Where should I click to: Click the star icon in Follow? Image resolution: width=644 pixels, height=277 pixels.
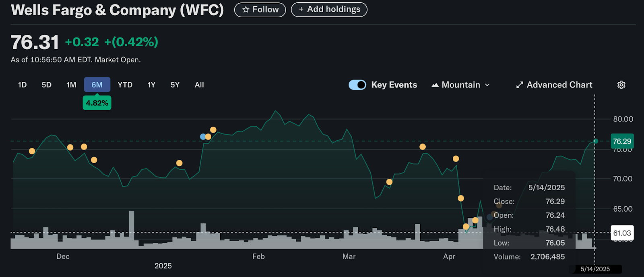point(246,10)
